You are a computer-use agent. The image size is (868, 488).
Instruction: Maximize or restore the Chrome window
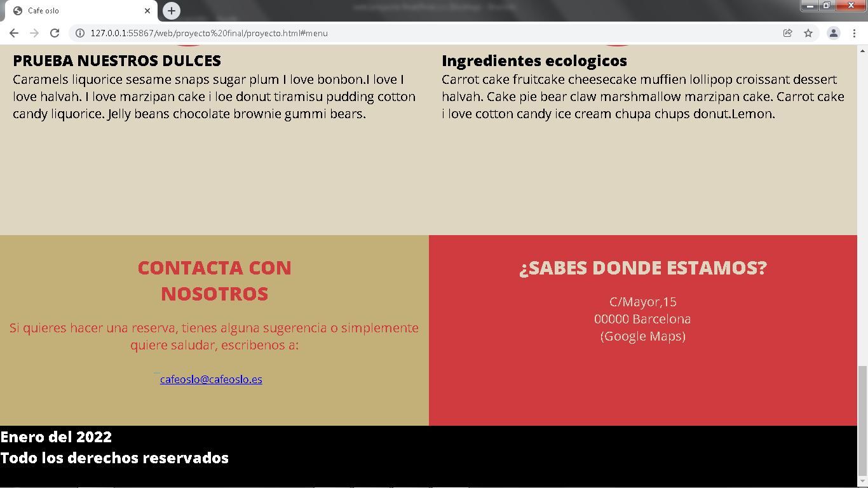pyautogui.click(x=827, y=6)
